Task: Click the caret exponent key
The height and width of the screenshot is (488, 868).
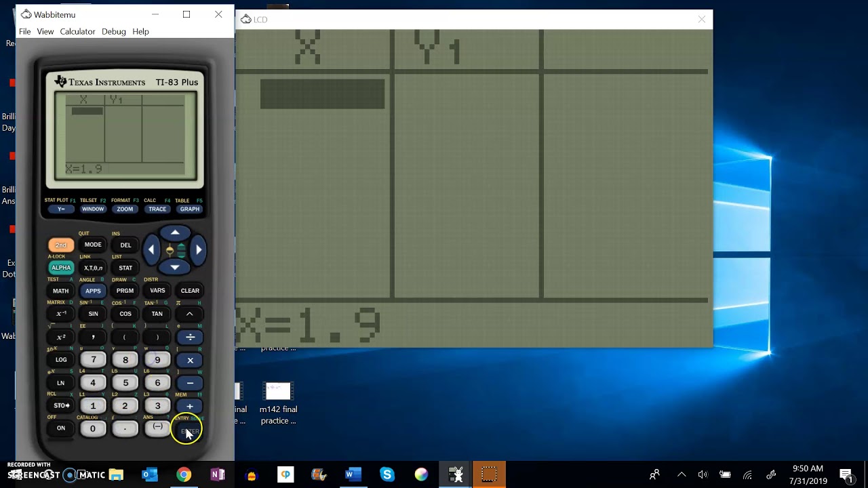Action: pyautogui.click(x=190, y=314)
